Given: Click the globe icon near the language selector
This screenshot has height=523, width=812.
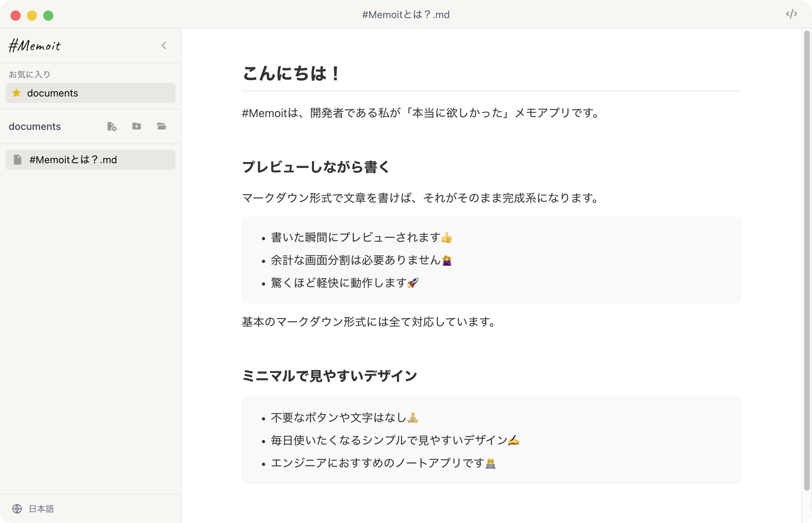Looking at the screenshot, I should pyautogui.click(x=17, y=508).
